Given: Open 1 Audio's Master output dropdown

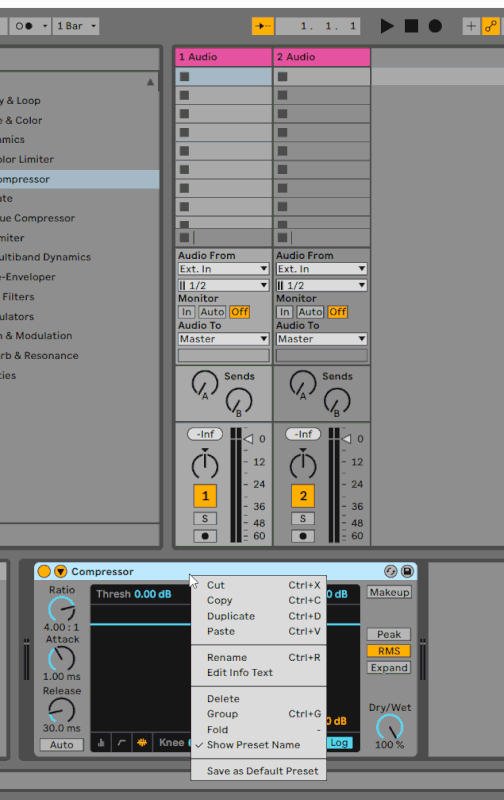Looking at the screenshot, I should tap(223, 339).
